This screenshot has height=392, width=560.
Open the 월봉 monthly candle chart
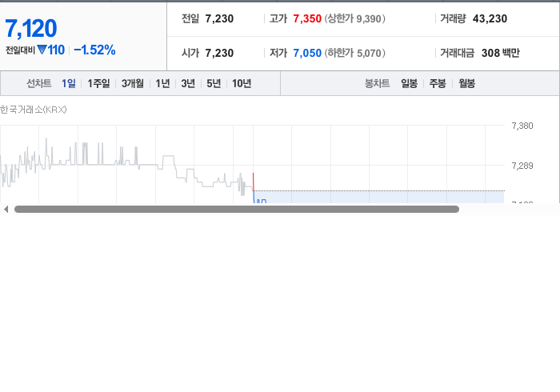point(466,83)
